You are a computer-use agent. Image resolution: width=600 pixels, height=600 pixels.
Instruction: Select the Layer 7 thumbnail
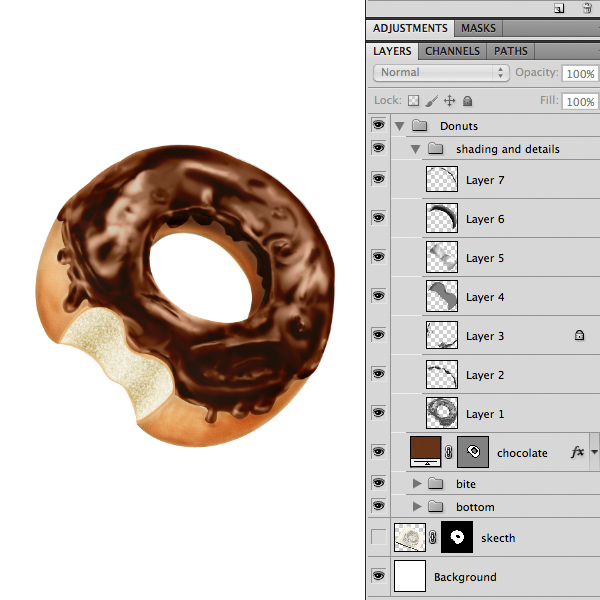point(442,179)
